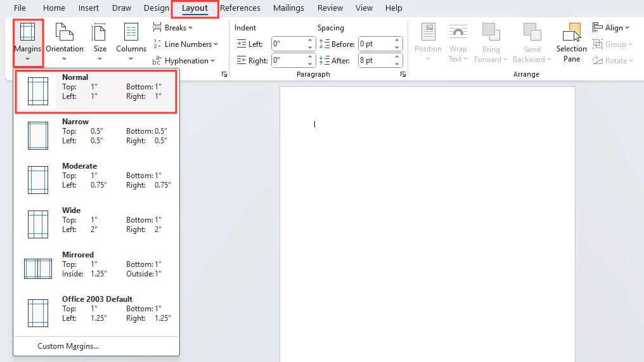644x362 pixels.
Task: Click the Narrow margins thumbnail icon
Action: click(38, 136)
